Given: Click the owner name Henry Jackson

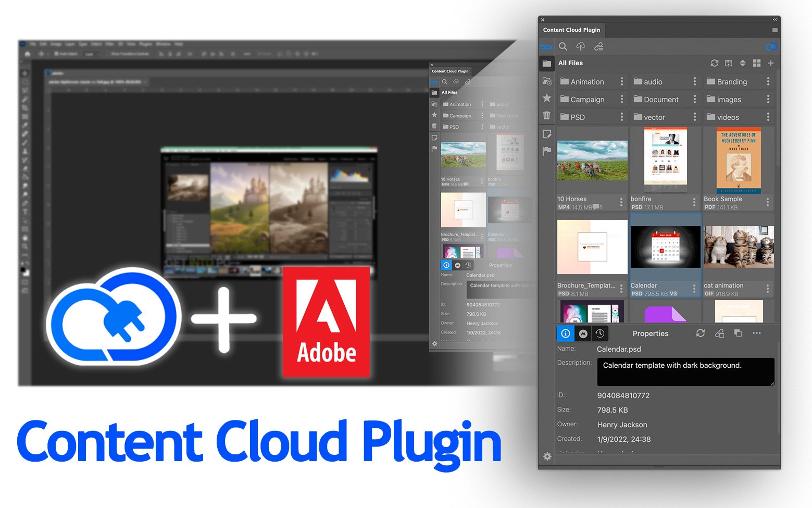Looking at the screenshot, I should (x=622, y=425).
